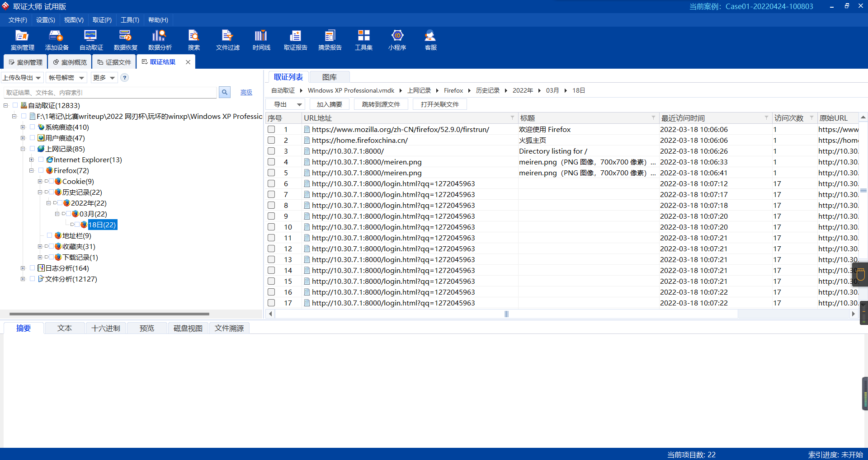The width and height of the screenshot is (868, 460).
Task: Click the table's horizontal scrollbar thumb
Action: 506,314
